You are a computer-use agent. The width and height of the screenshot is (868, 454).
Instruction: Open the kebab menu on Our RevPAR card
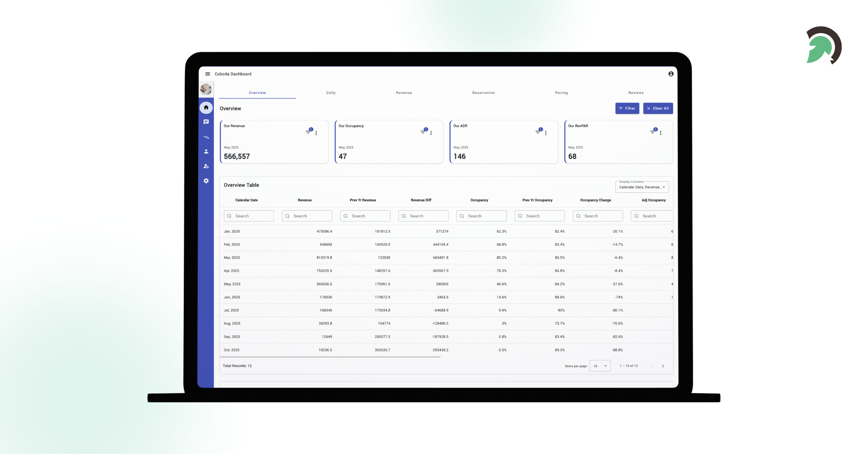point(661,132)
